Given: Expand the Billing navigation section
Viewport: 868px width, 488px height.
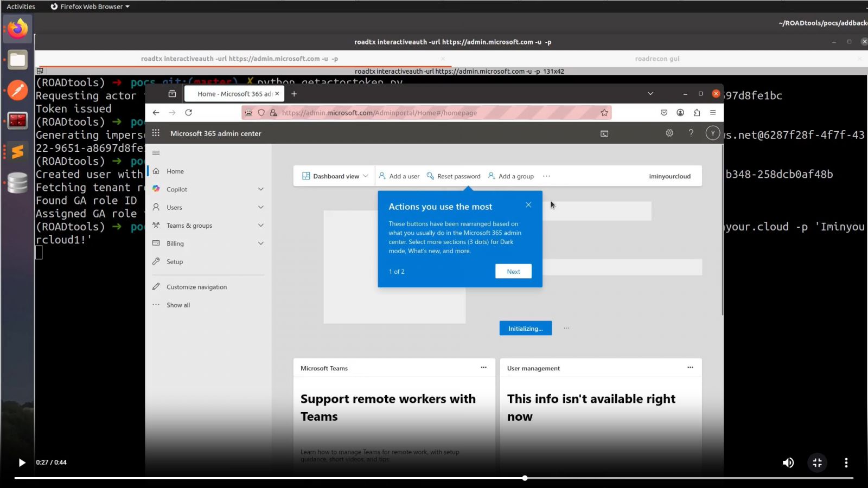Looking at the screenshot, I should point(260,243).
